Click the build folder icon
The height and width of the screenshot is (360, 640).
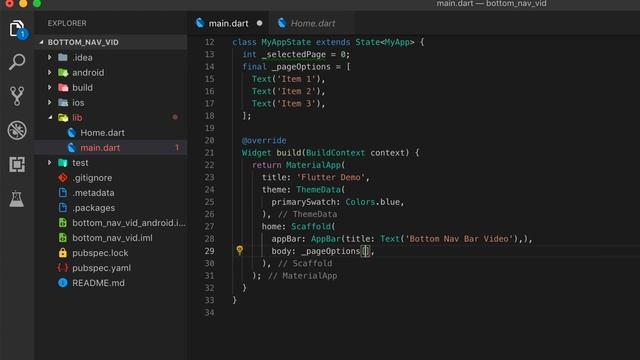(63, 87)
